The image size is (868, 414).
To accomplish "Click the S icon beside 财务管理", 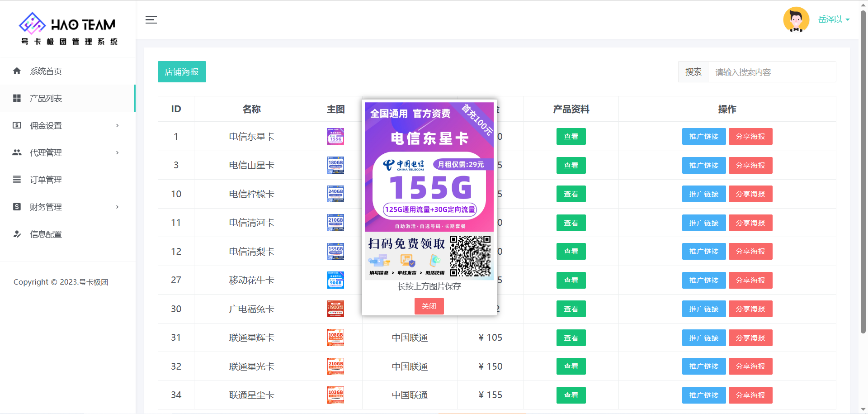I will tap(17, 207).
